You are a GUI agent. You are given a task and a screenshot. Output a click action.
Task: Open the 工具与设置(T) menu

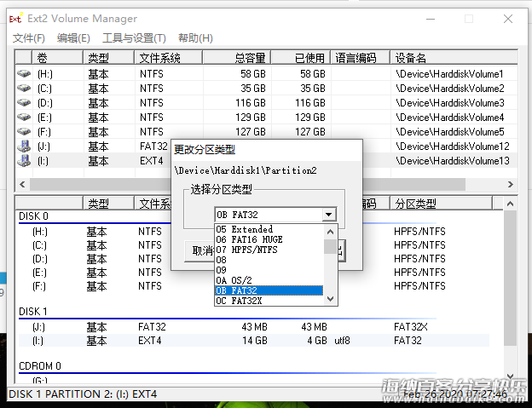coord(134,38)
